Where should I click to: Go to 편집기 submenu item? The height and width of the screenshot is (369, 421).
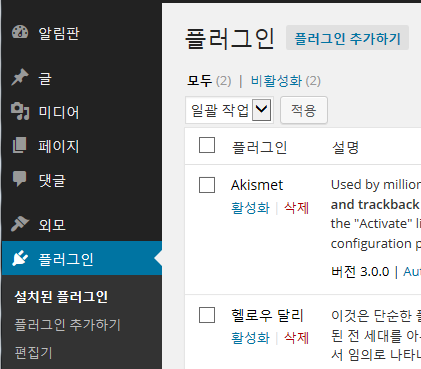(x=33, y=353)
